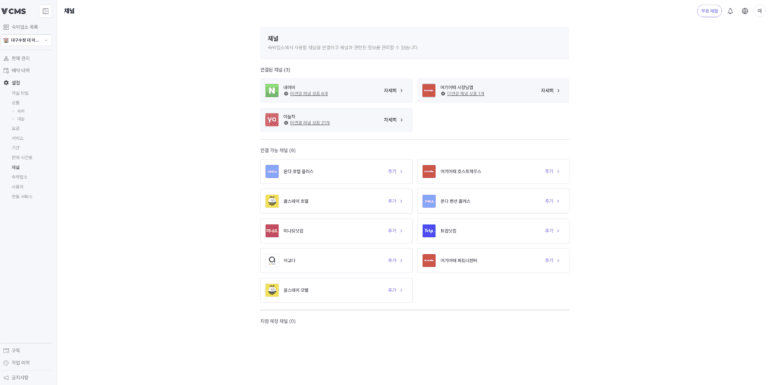Click the globe language icon
768x385 pixels.
745,11
